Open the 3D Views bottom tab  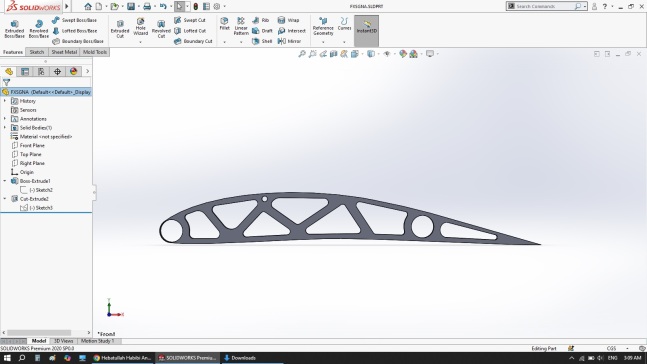pos(64,341)
